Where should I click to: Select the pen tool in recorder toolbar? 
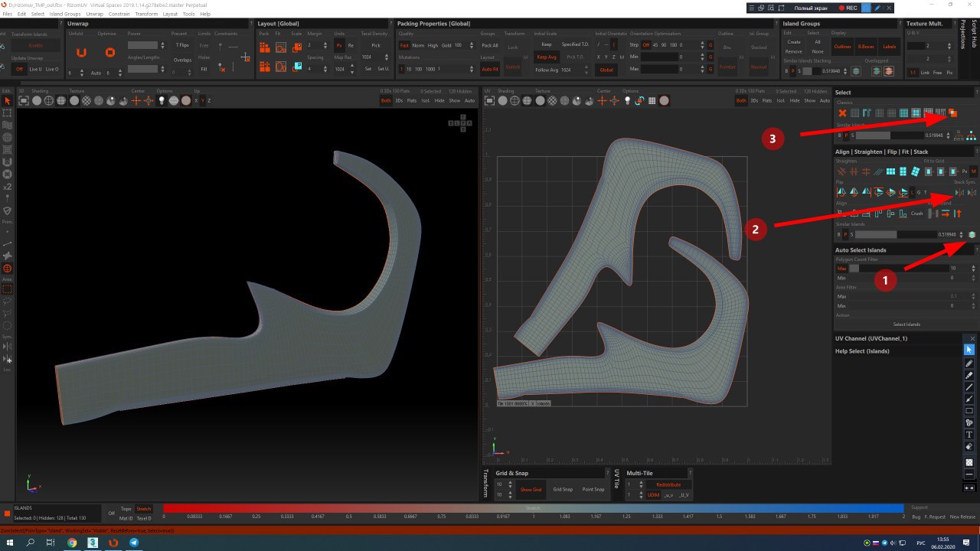pos(969,363)
